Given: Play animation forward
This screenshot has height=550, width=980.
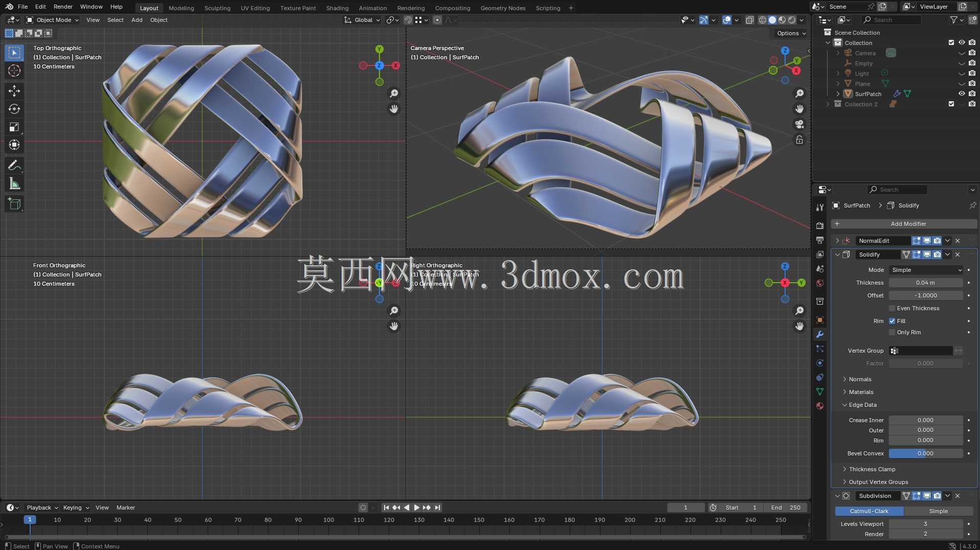Looking at the screenshot, I should click(x=417, y=508).
